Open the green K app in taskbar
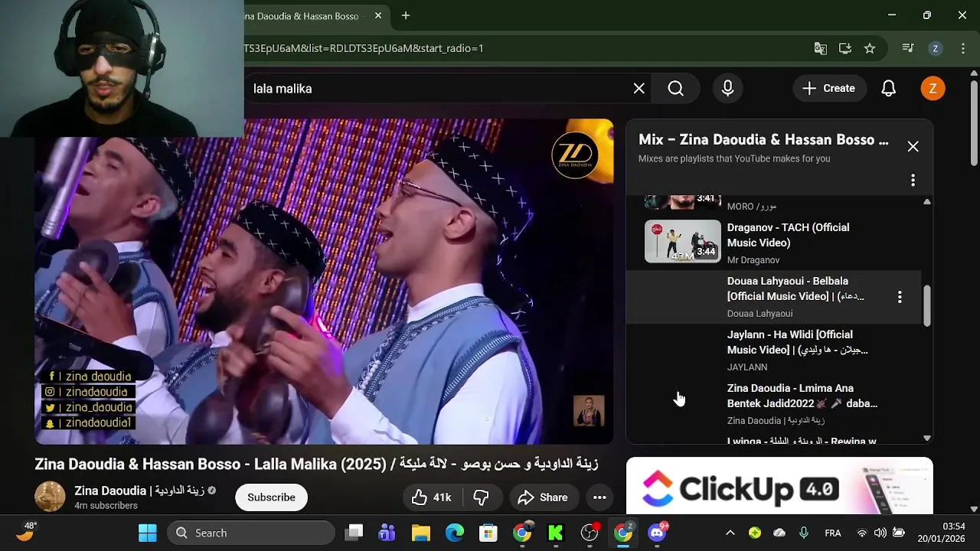 click(x=556, y=533)
